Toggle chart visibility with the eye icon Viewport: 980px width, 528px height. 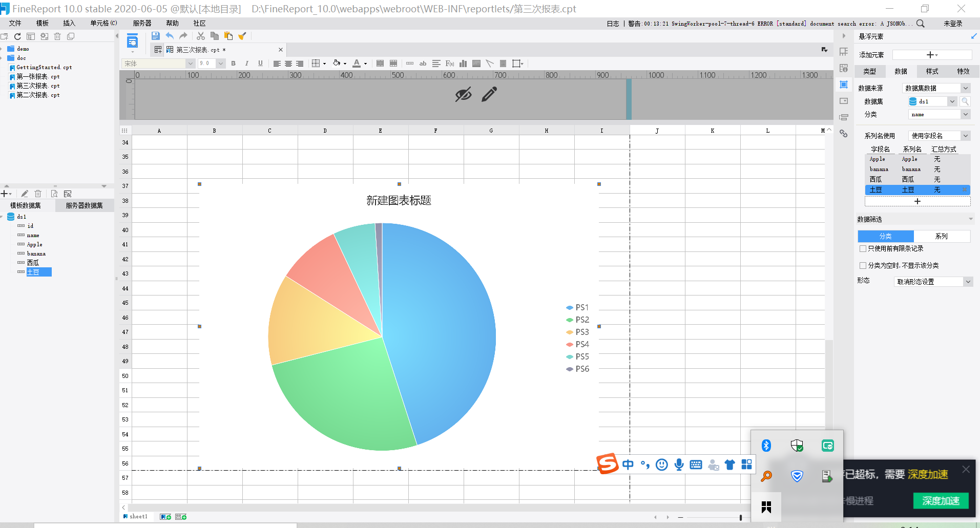click(x=463, y=94)
